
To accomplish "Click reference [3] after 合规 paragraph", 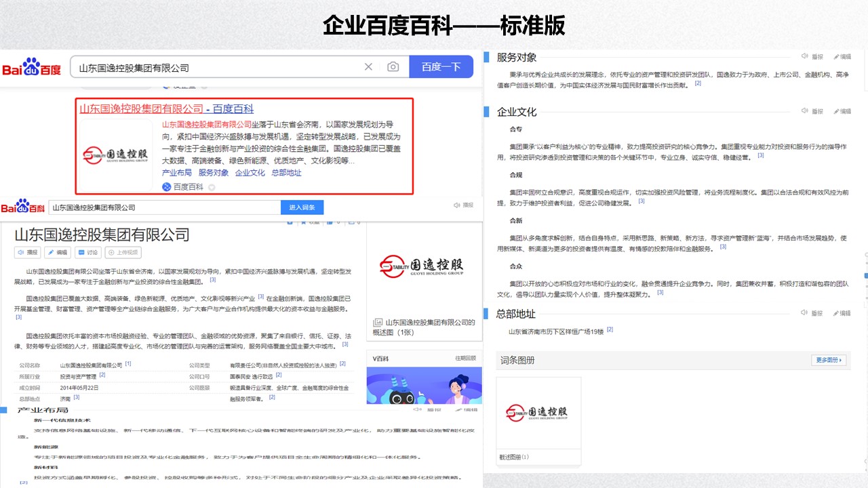I will tap(642, 201).
